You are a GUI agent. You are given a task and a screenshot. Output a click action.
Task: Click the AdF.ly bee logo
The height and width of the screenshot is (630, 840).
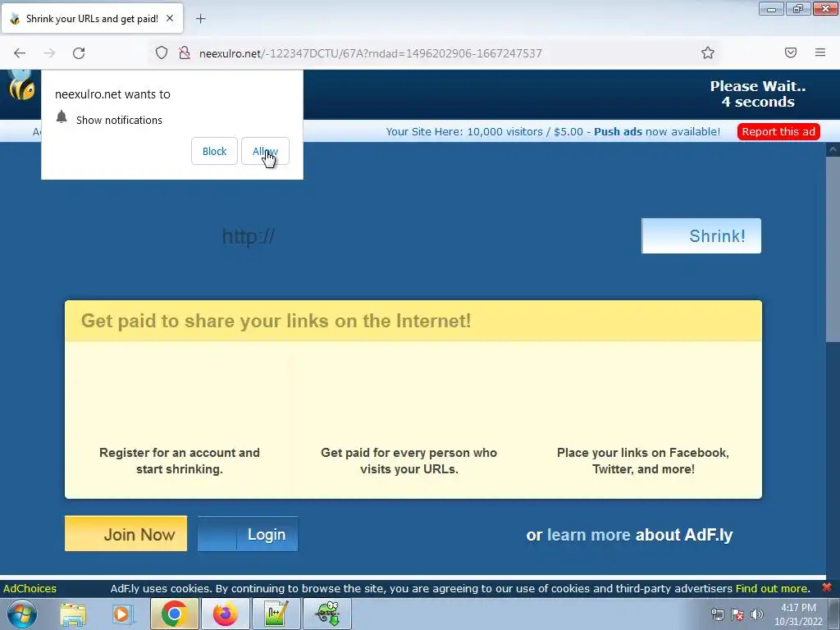pos(21,85)
